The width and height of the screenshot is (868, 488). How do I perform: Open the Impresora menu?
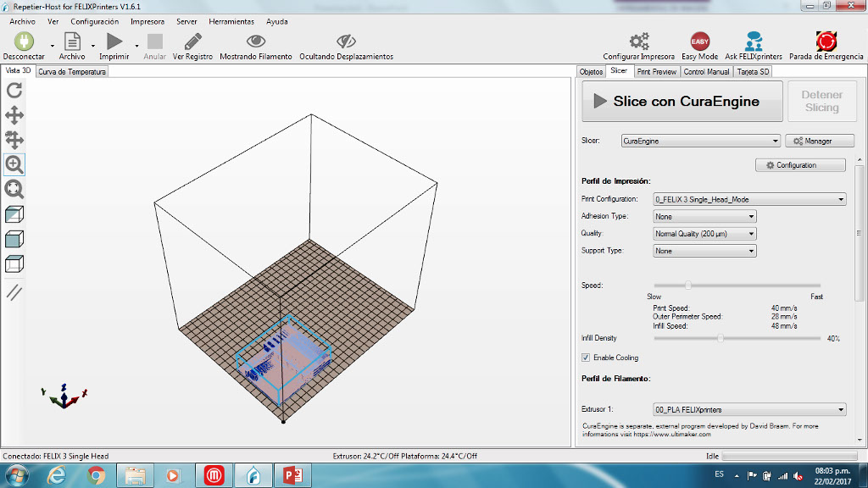147,21
